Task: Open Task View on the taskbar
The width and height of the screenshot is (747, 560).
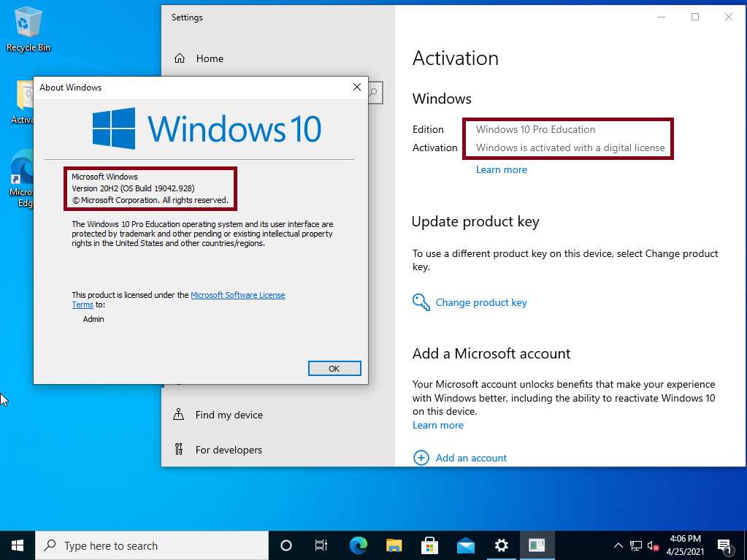Action: [321, 545]
